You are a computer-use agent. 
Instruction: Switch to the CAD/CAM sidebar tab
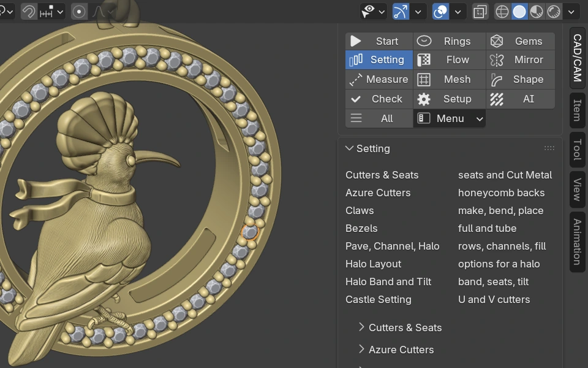[578, 58]
